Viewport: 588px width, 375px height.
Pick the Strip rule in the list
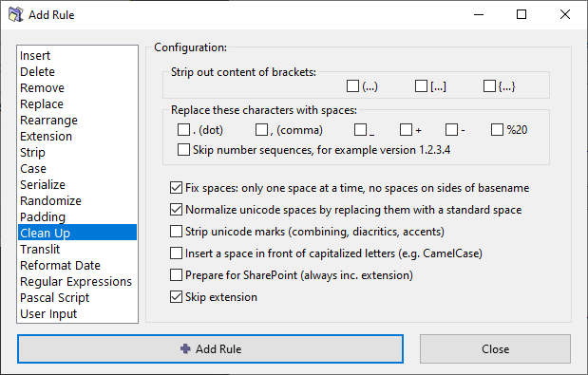[x=77, y=152]
